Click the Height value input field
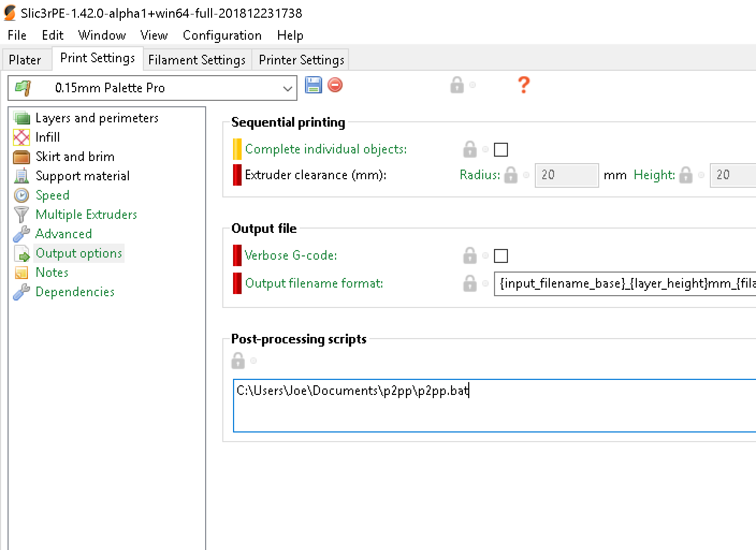The width and height of the screenshot is (756, 550). (x=733, y=175)
